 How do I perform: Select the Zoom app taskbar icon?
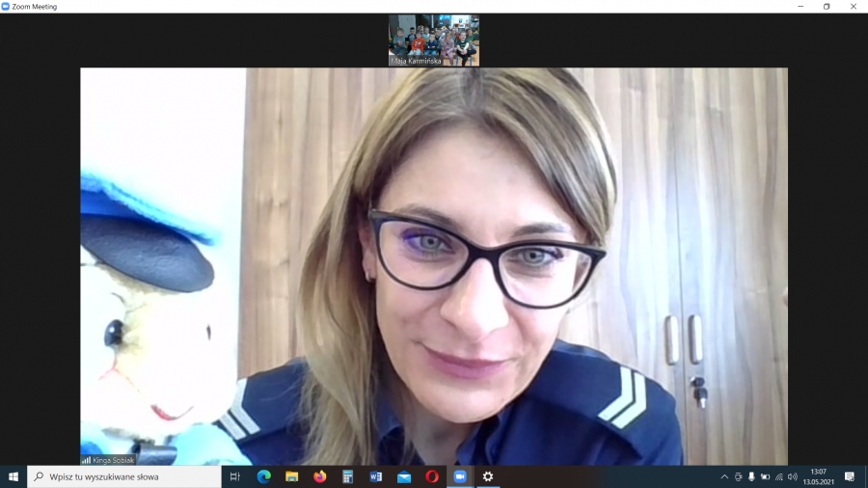click(x=460, y=476)
